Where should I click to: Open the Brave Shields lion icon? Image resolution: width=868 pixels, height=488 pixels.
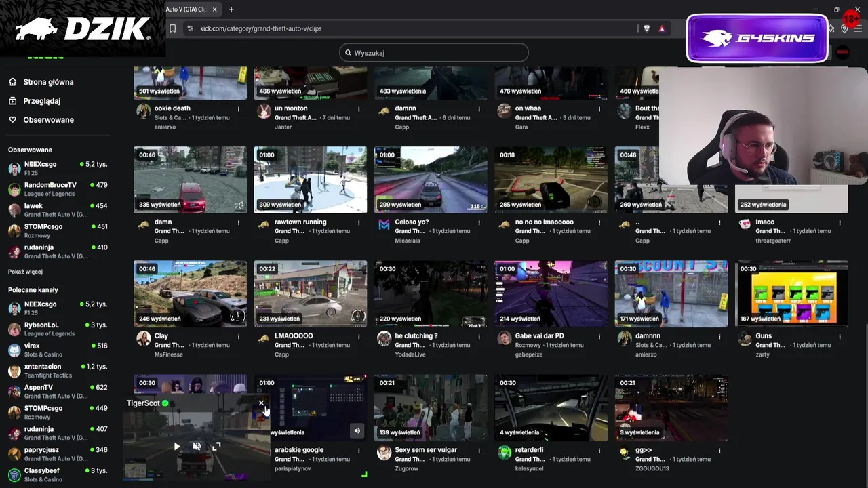tap(646, 28)
